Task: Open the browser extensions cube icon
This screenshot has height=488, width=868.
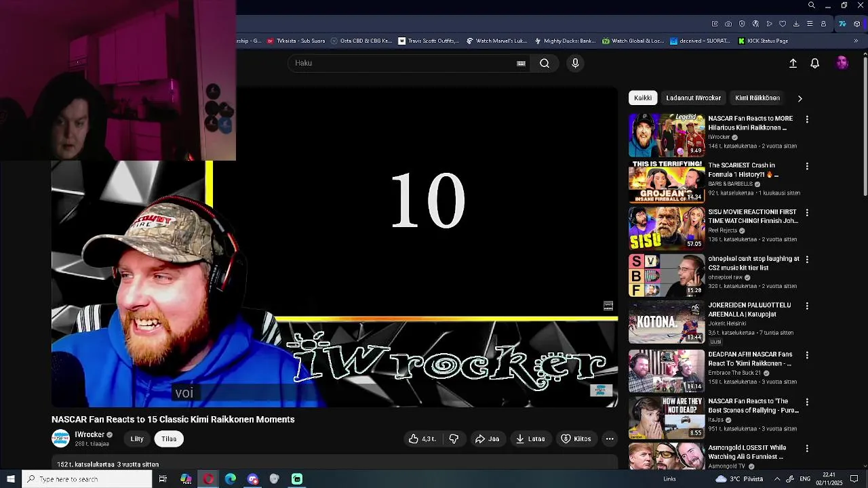Action: 857,24
